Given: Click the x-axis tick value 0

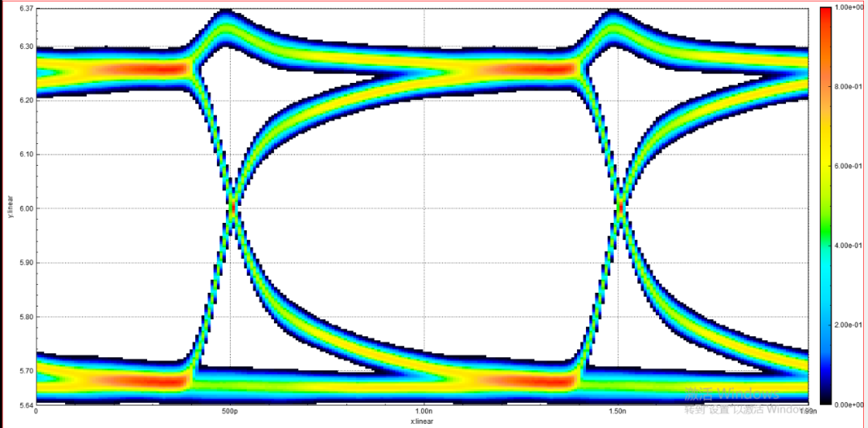Looking at the screenshot, I should point(36,412).
